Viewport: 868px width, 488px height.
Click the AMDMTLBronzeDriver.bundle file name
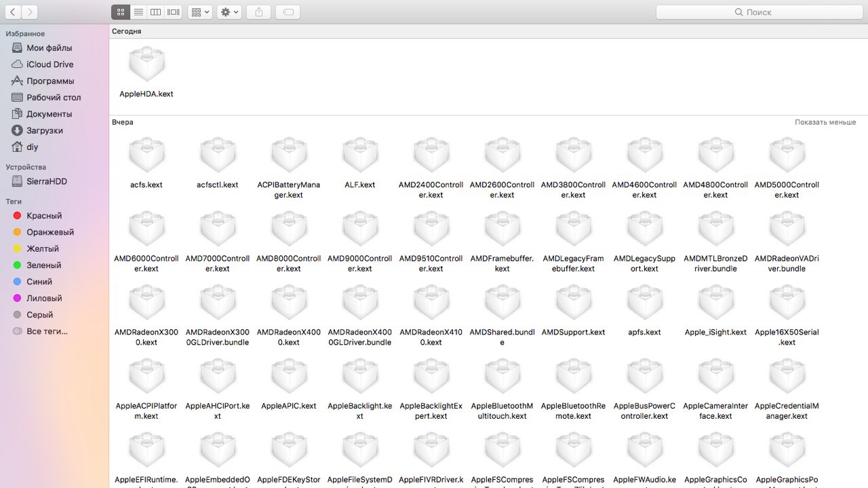click(x=716, y=263)
